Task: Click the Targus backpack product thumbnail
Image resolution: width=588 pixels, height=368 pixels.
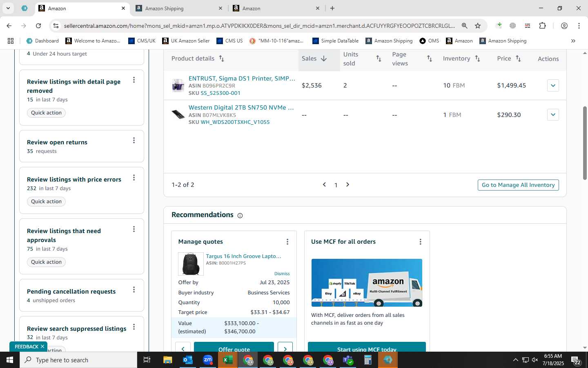Action: pos(191,264)
